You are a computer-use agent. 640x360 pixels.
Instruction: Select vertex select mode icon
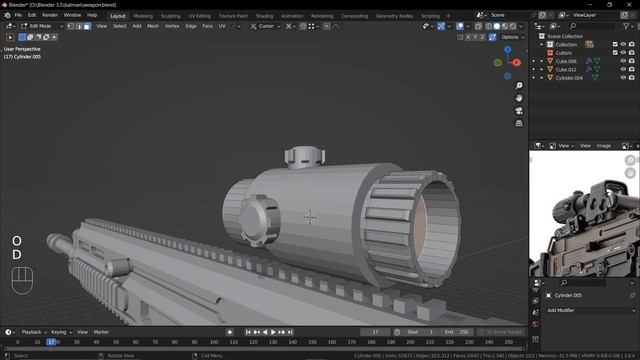click(x=71, y=26)
